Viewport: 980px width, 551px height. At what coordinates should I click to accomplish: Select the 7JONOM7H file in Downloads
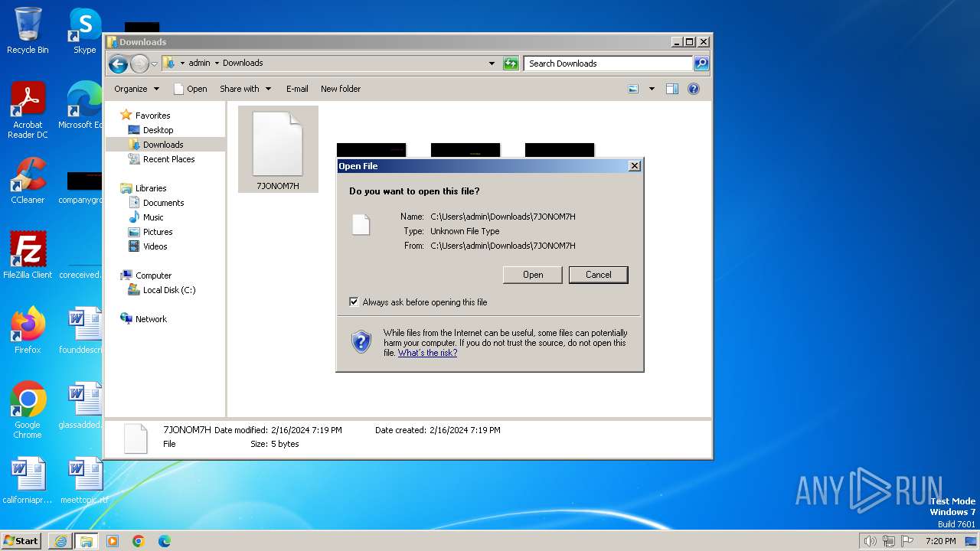278,149
